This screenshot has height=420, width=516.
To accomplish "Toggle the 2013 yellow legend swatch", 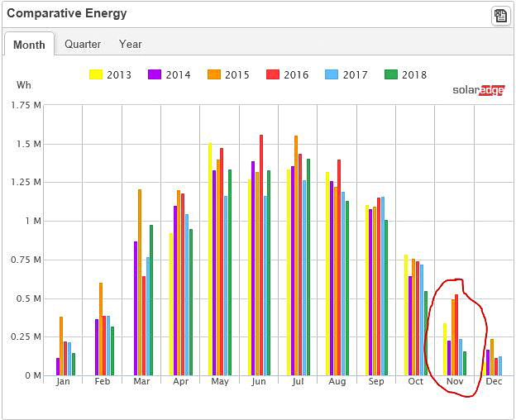I will tap(96, 74).
